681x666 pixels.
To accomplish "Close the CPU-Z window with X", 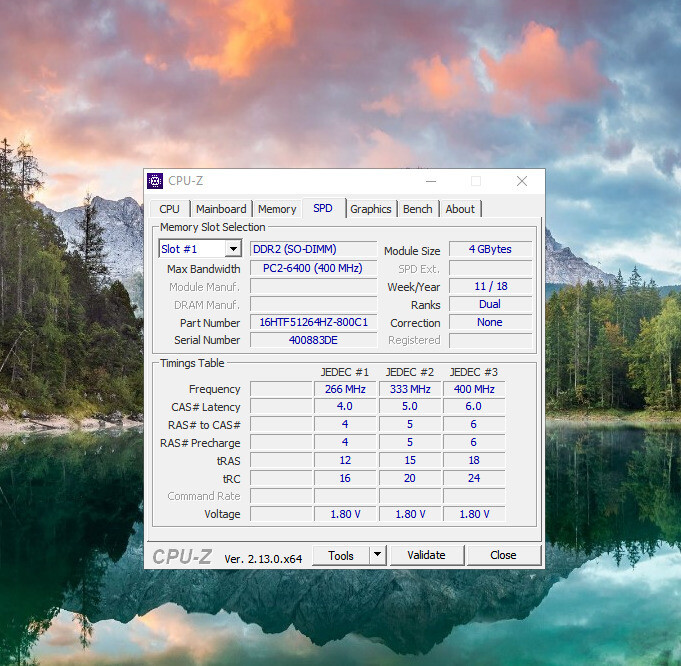I will pos(522,181).
